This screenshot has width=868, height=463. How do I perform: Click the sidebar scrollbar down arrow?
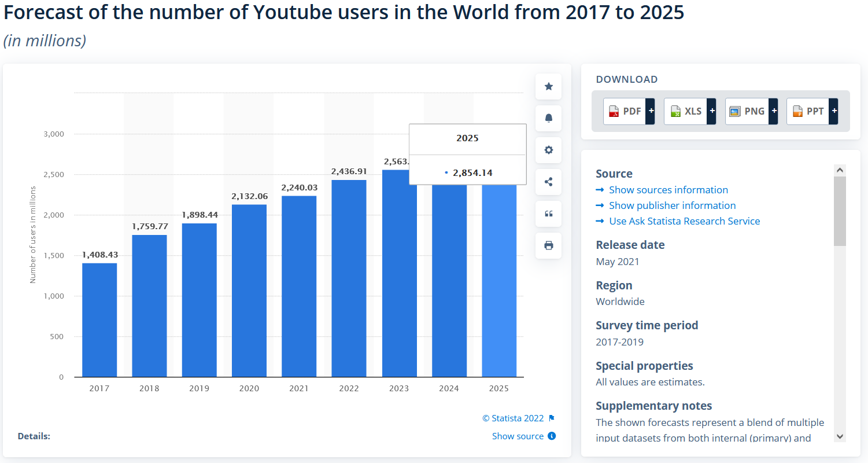pyautogui.click(x=840, y=436)
